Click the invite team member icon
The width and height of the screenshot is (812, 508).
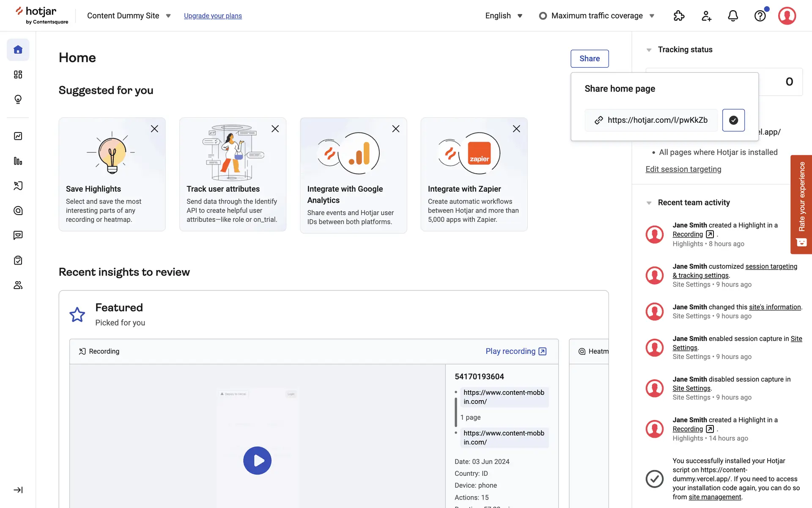pos(706,16)
